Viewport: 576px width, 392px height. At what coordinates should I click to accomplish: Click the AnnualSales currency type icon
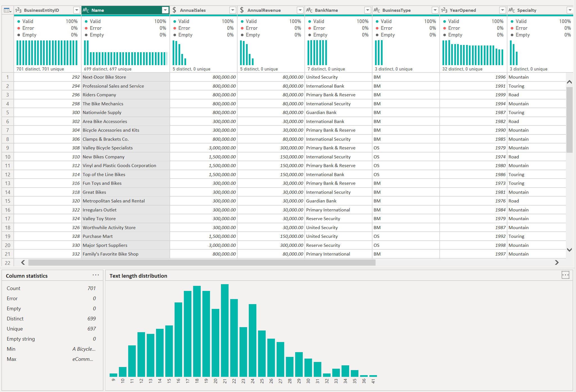pyautogui.click(x=175, y=10)
